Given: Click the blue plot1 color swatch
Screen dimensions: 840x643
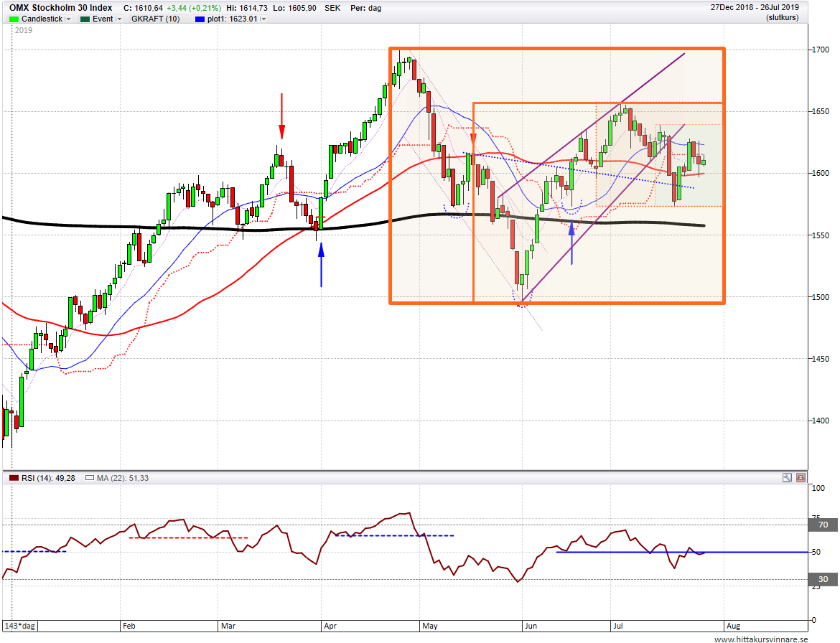Looking at the screenshot, I should pyautogui.click(x=200, y=19).
